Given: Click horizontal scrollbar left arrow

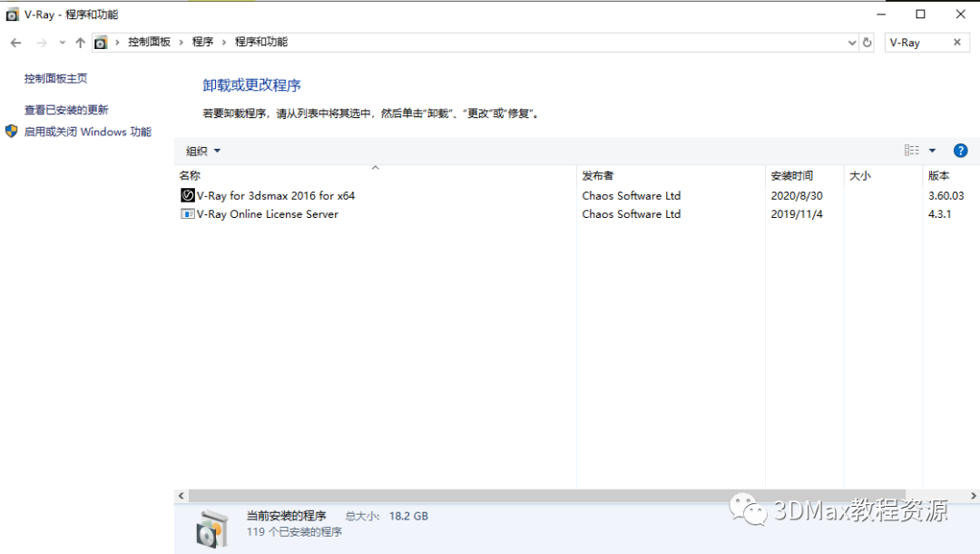Looking at the screenshot, I should pyautogui.click(x=181, y=496).
